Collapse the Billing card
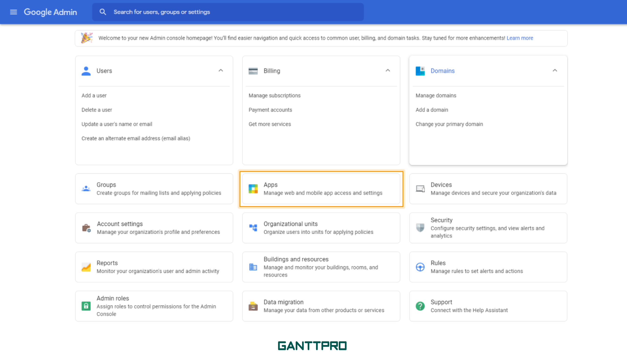Image resolution: width=627 pixels, height=364 pixels. click(x=388, y=71)
